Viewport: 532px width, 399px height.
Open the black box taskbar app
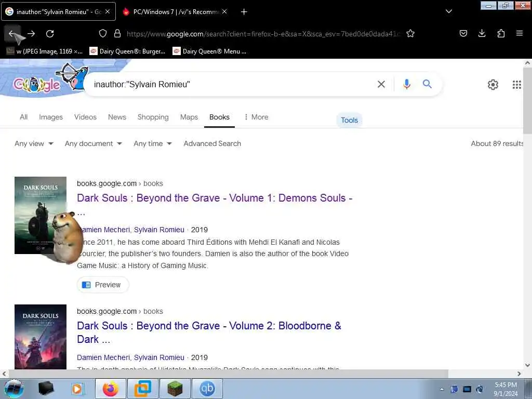46,388
